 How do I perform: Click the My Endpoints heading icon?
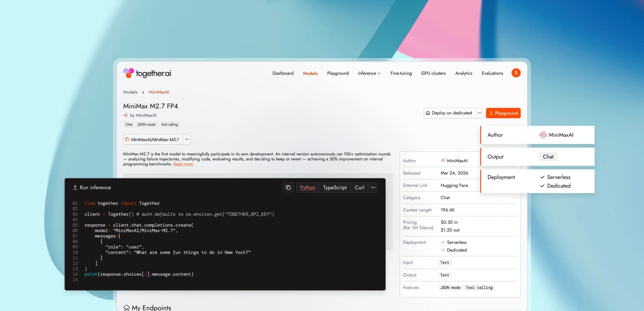point(127,308)
